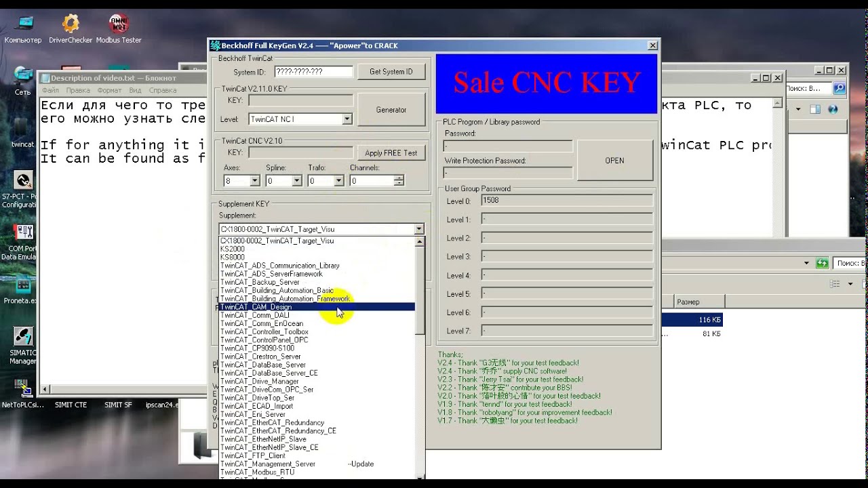The width and height of the screenshot is (868, 488).
Task: Select TwinCAT_Controller_Toolbox list item
Action: pyautogui.click(x=317, y=332)
